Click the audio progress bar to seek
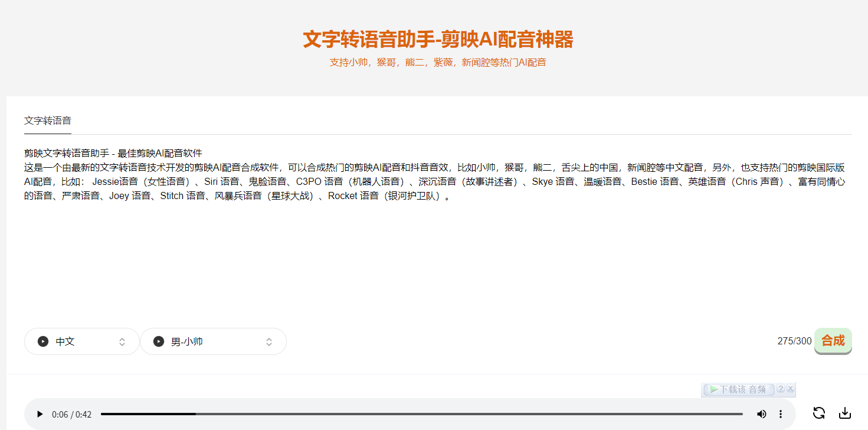The height and width of the screenshot is (430, 868). tap(413, 414)
